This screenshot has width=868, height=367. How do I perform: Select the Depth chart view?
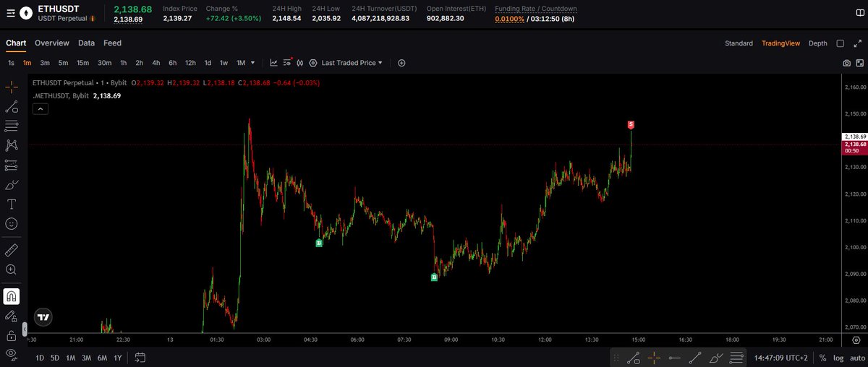click(817, 43)
